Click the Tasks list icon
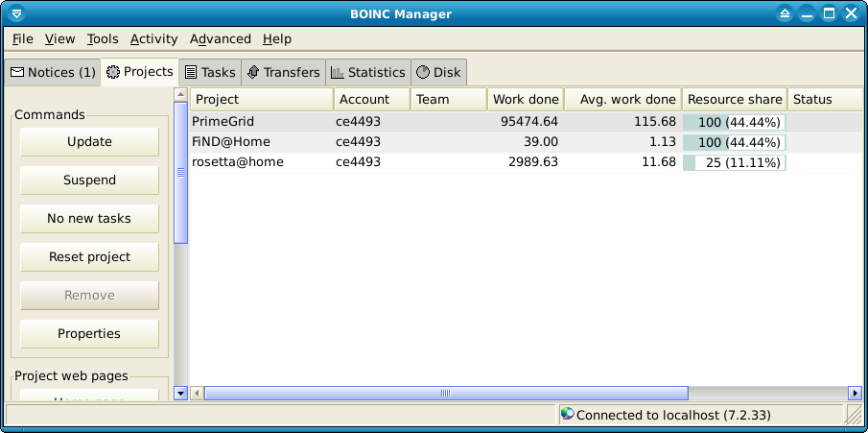This screenshot has width=868, height=433. click(191, 73)
